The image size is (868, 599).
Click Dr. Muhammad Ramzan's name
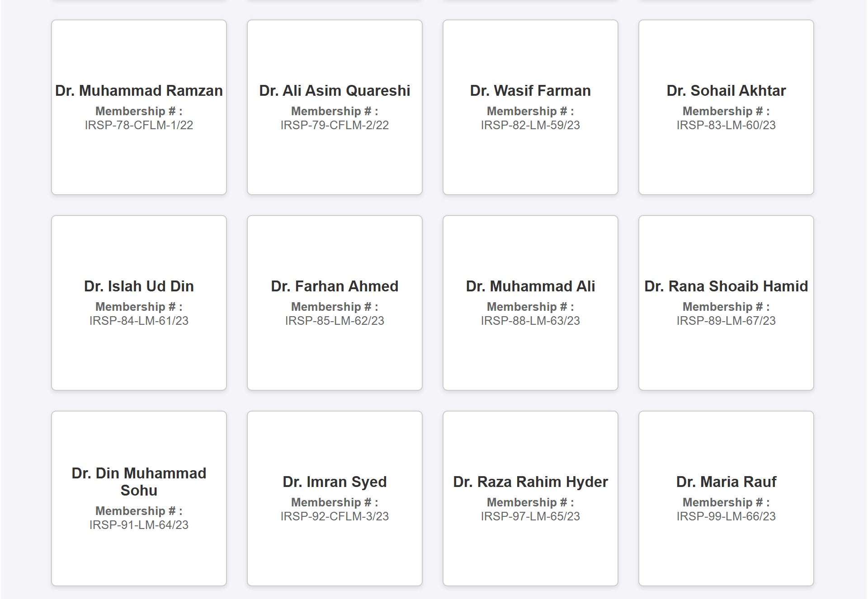pos(139,91)
